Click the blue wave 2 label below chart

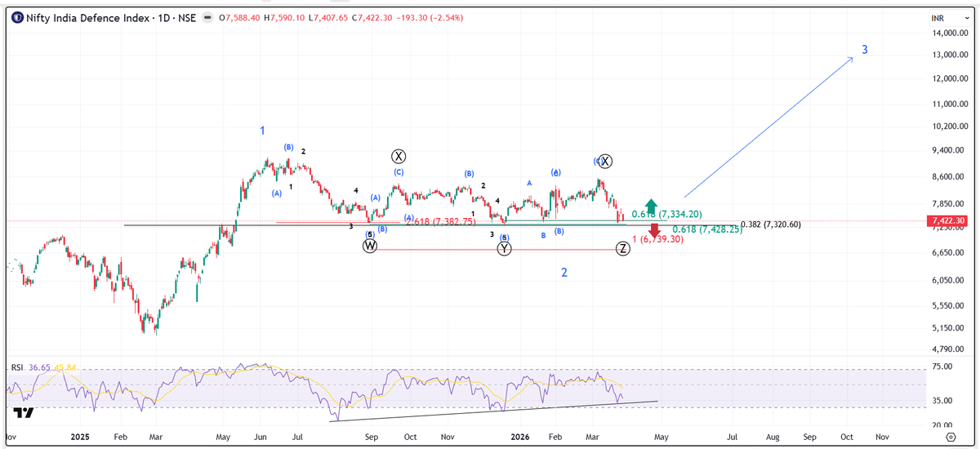(x=564, y=272)
